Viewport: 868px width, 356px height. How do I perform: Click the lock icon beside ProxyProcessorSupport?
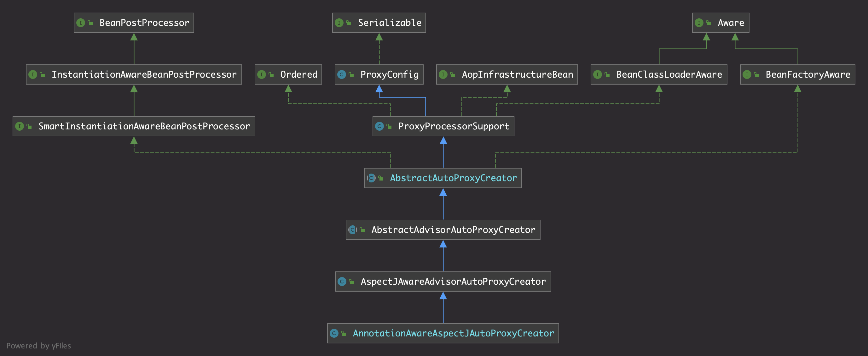coord(389,126)
